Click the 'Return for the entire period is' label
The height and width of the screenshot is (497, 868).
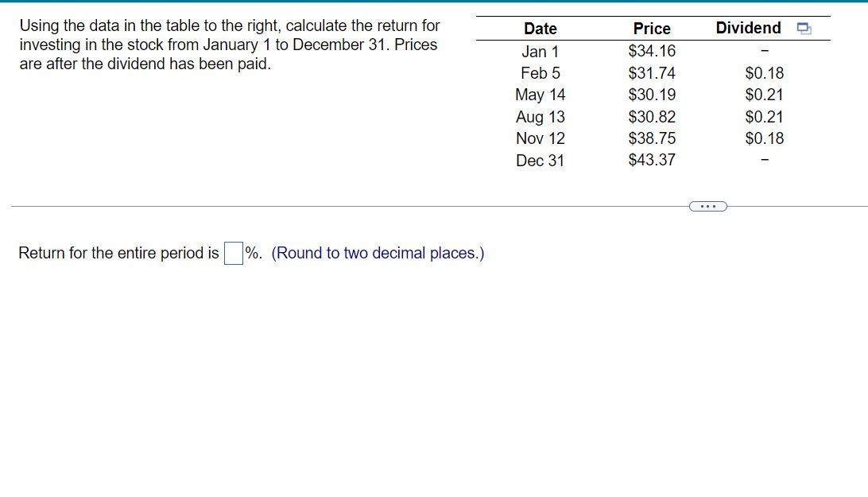118,253
